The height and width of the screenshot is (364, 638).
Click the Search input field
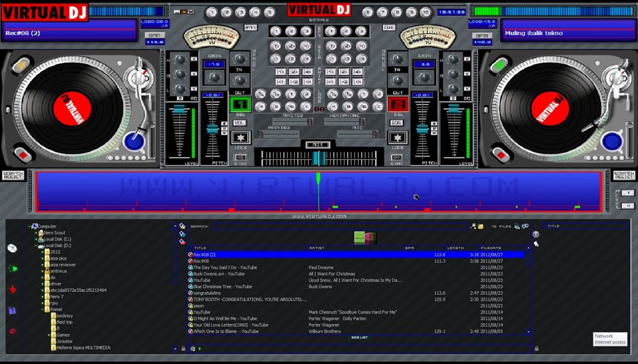click(x=340, y=226)
